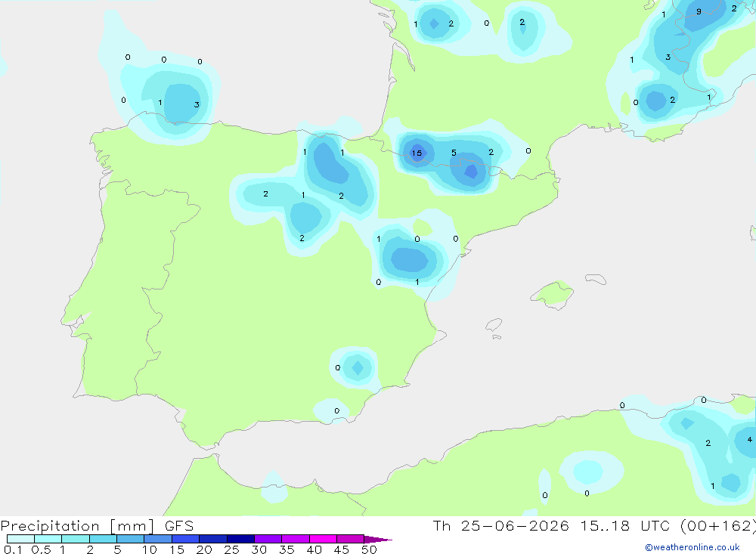Select the 5–10 mm legend color swatch
This screenshot has width=756, height=554.
(131, 539)
